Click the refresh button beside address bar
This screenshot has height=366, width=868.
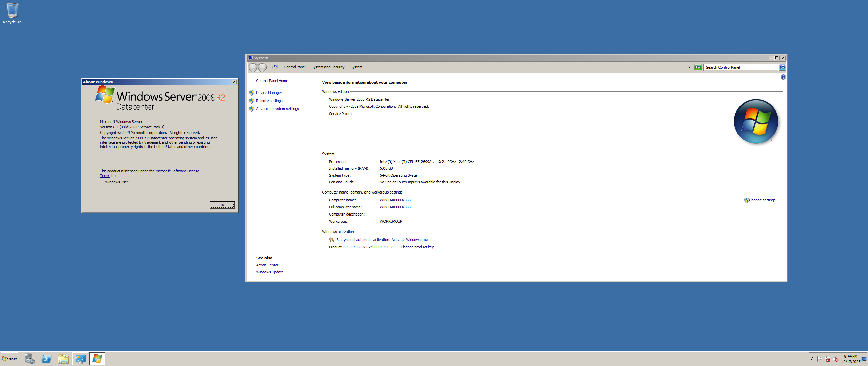698,67
